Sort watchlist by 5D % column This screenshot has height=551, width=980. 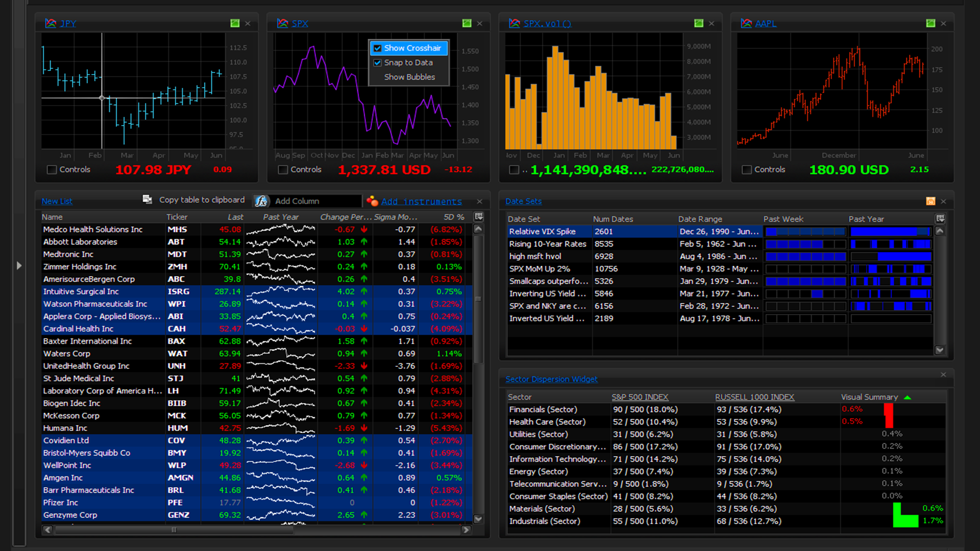click(x=454, y=217)
